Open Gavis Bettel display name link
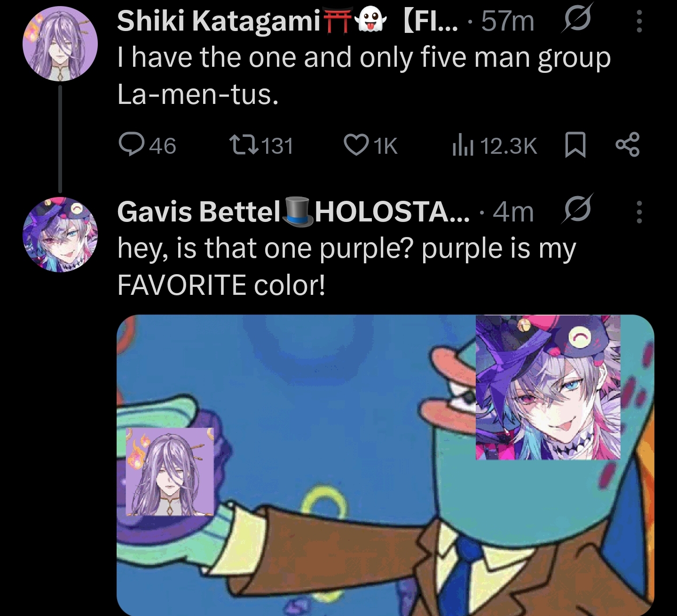Image resolution: width=677 pixels, height=616 pixels. pyautogui.click(x=198, y=212)
